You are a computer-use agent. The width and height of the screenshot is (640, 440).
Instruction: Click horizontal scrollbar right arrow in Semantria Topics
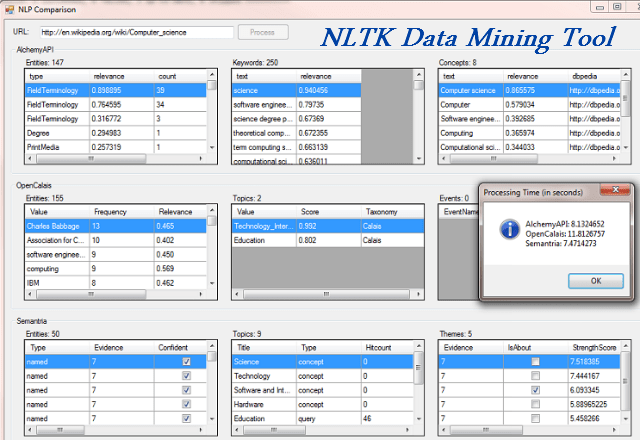[407, 430]
